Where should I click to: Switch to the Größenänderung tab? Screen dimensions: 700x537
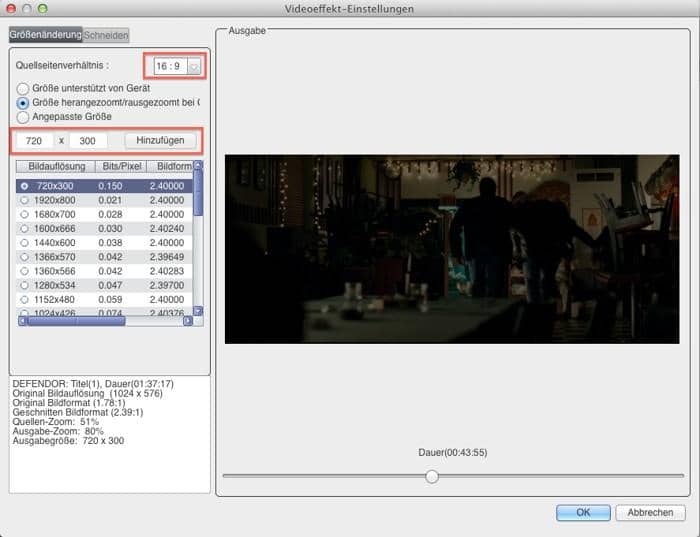46,35
